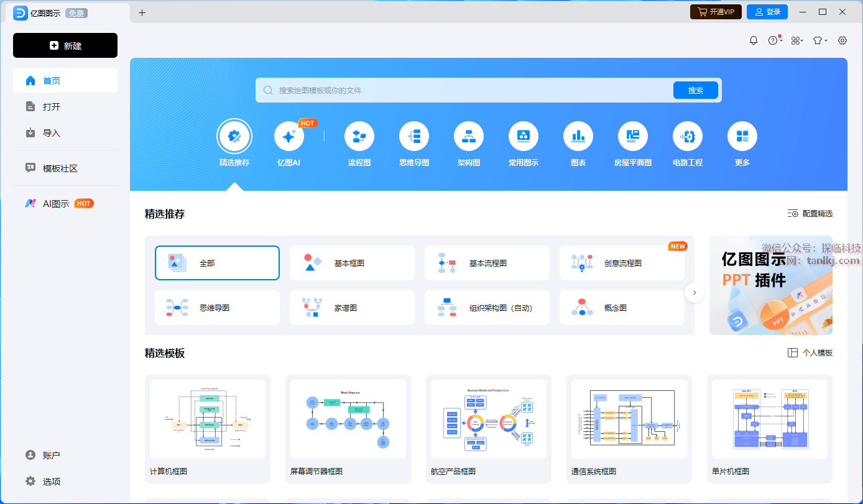Select the 思维导图 mind map category icon
Screen dimensions: 863x504
(413, 137)
